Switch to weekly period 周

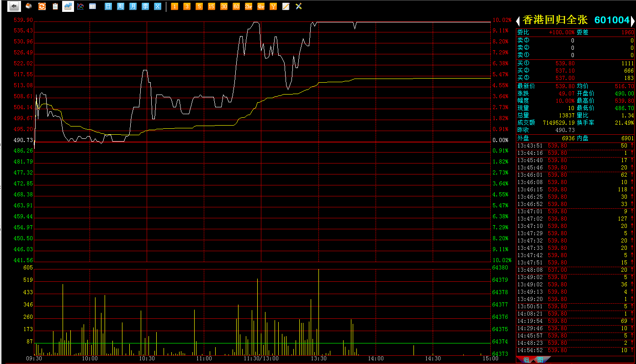(121, 6)
